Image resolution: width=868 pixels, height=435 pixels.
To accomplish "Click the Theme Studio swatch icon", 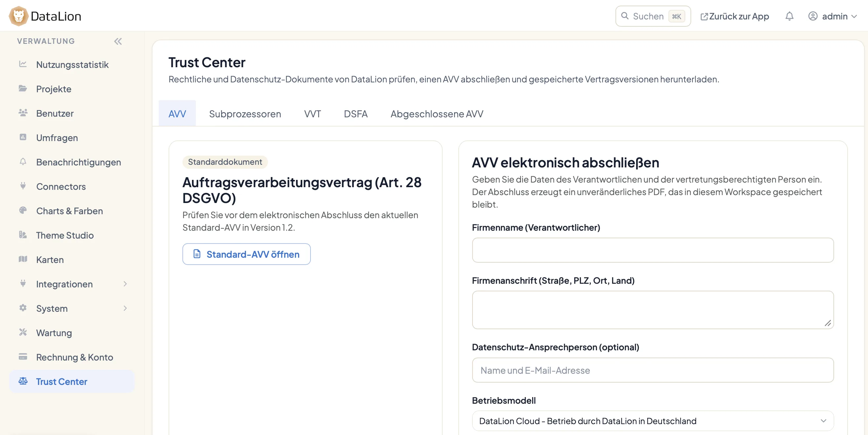I will point(23,235).
